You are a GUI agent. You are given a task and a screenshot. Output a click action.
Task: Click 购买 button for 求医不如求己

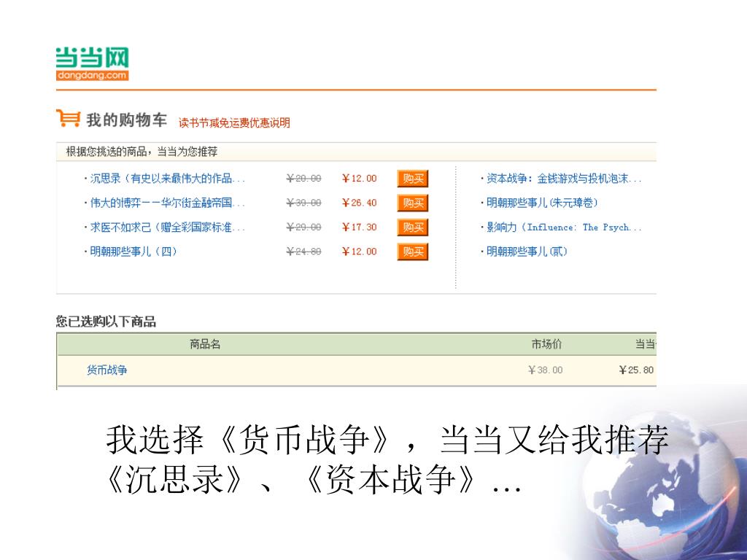click(x=413, y=227)
